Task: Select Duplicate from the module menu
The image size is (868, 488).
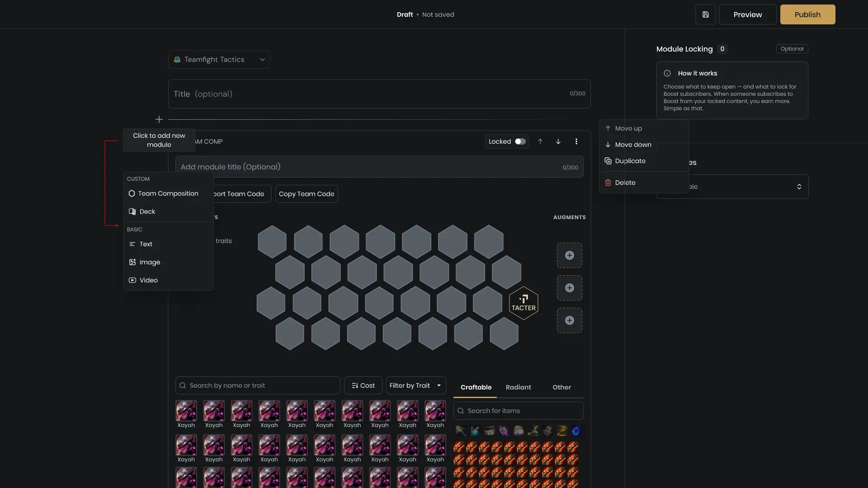Action: tap(630, 161)
